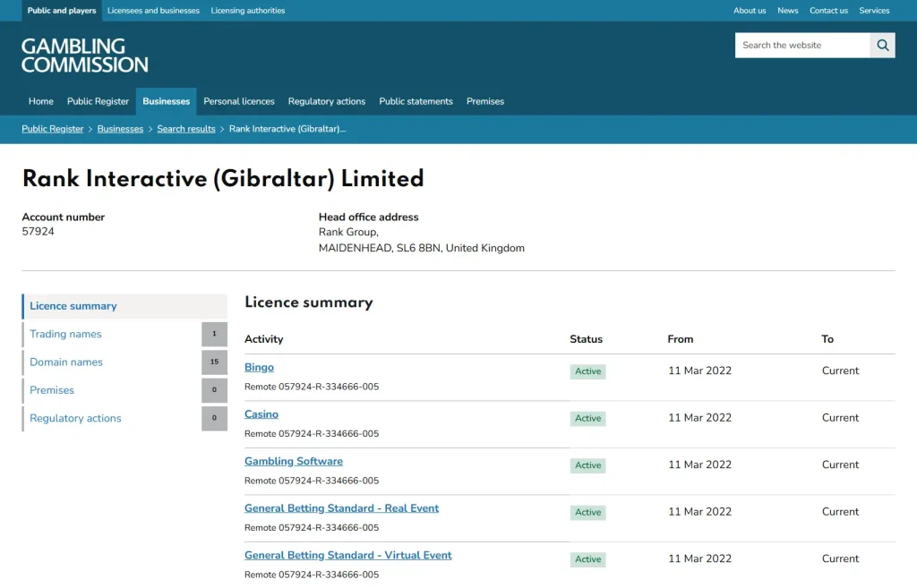Open Regulatory actions in the sidebar

point(75,418)
